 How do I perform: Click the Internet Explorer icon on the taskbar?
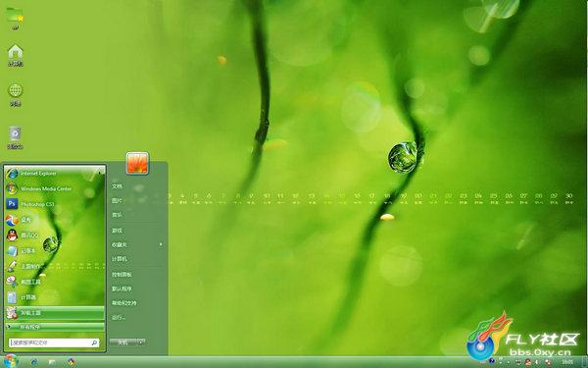34,362
